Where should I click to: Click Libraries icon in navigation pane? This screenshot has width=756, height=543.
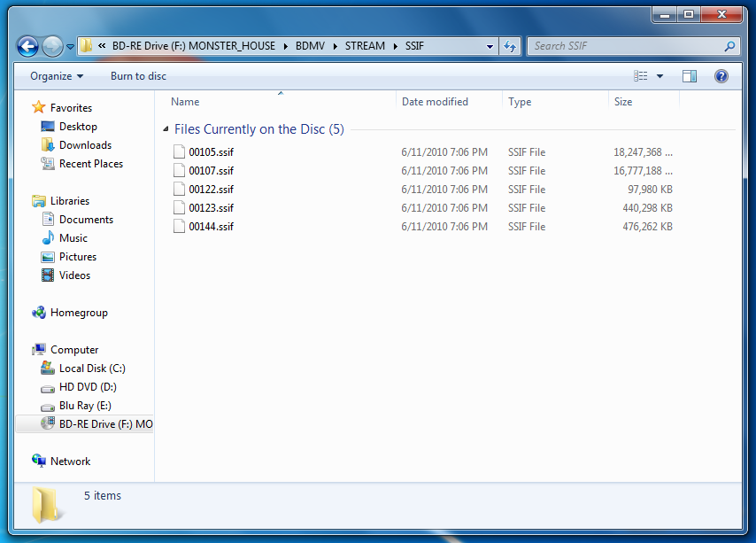pyautogui.click(x=39, y=200)
